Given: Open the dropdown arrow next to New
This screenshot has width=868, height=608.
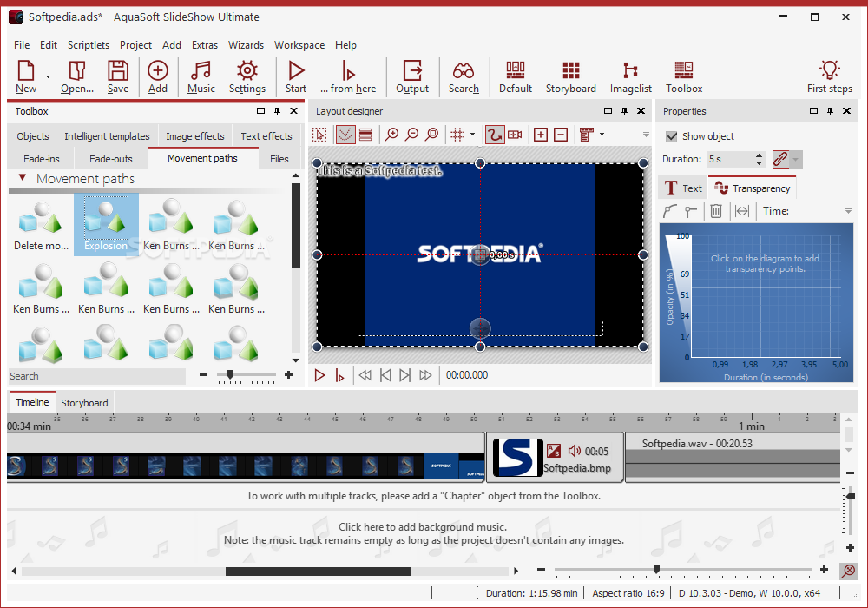Looking at the screenshot, I should pos(48,76).
